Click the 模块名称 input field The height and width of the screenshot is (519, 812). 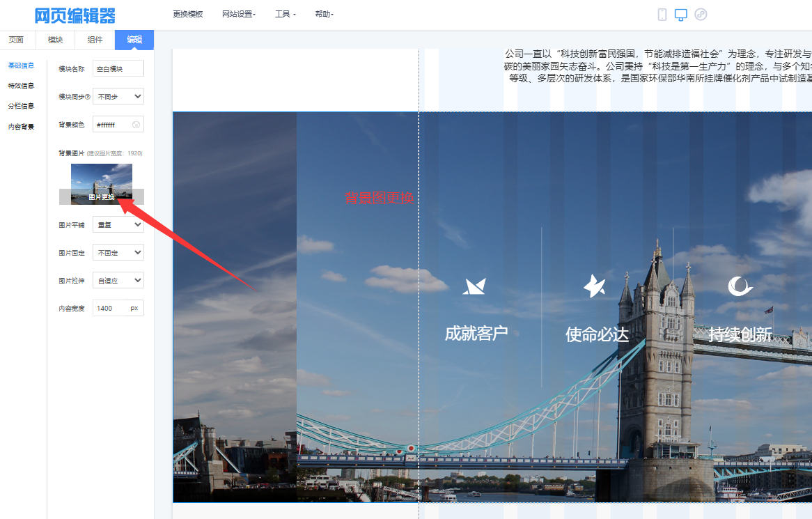[118, 68]
